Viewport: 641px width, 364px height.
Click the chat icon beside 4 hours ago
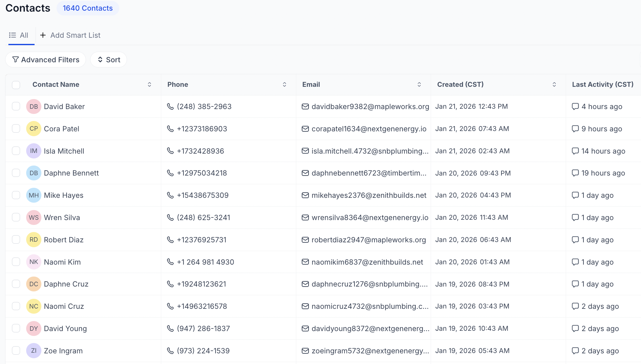575,106
